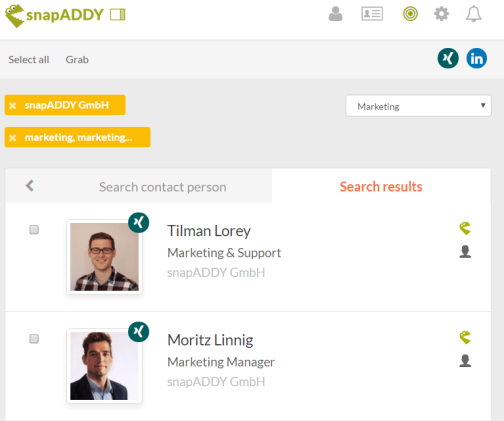Click snapADDY grab icon for Moritz Linnig
The image size is (504, 421).
point(465,337)
